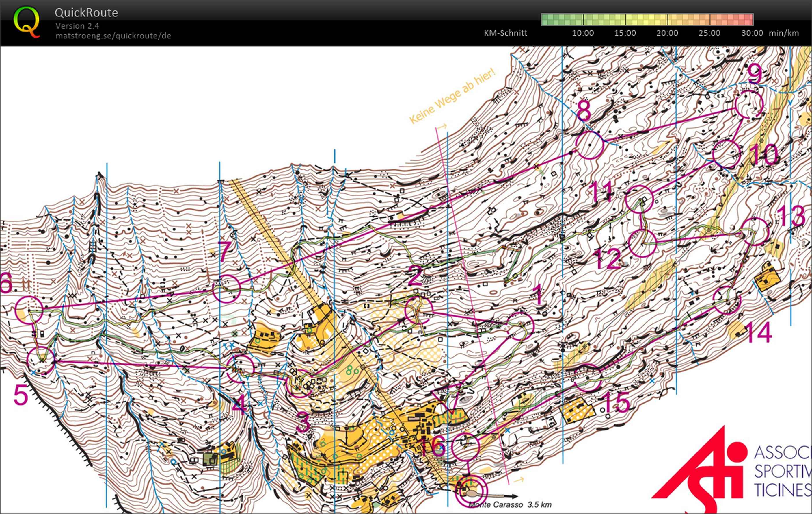Click control circle 2 on the map
812x514 pixels.
418,310
